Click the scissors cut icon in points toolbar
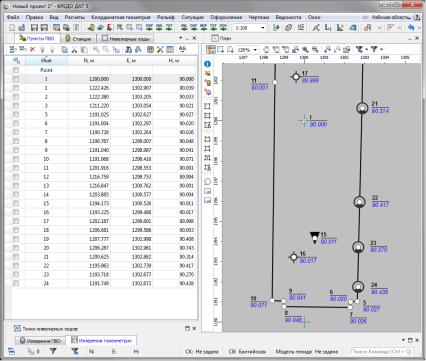 coord(74,50)
